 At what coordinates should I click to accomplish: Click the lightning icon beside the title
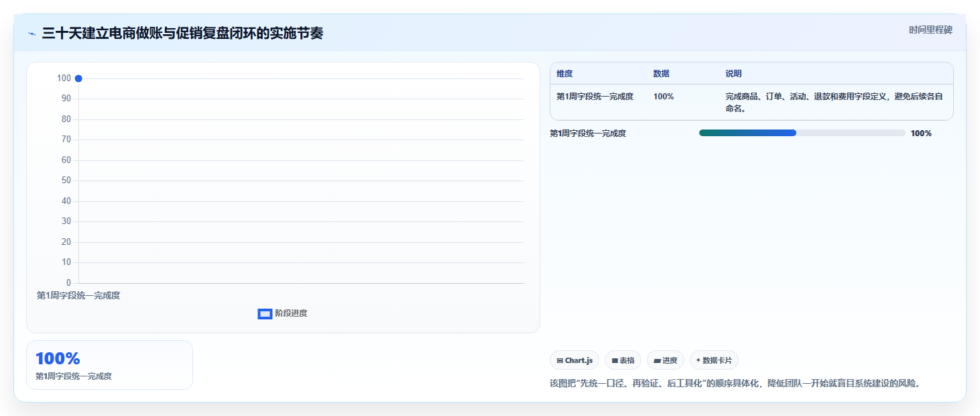click(x=32, y=34)
